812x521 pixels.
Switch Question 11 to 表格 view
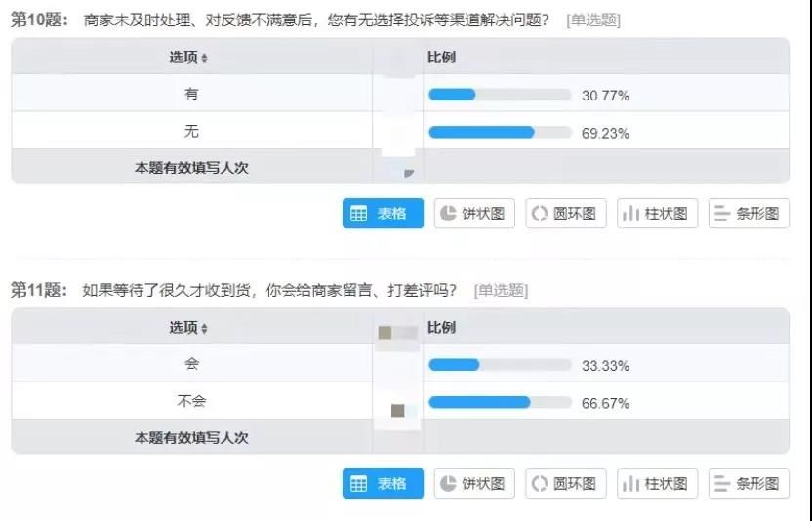pos(383,484)
